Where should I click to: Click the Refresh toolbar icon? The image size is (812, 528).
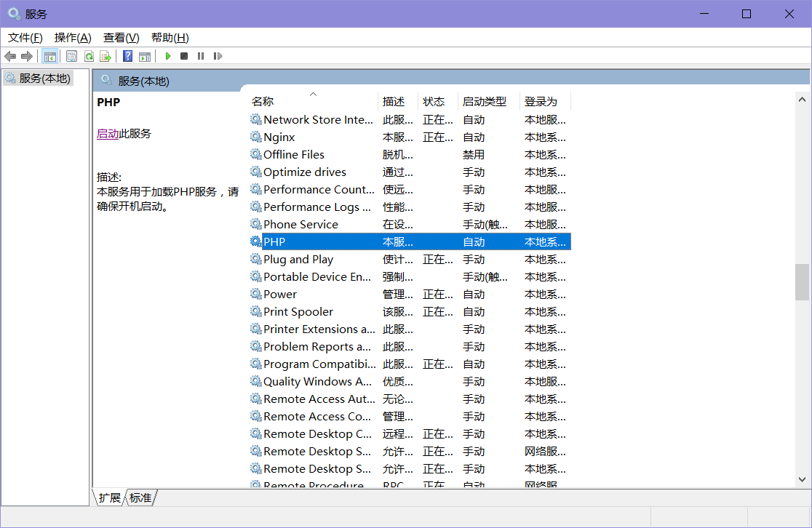tap(89, 56)
